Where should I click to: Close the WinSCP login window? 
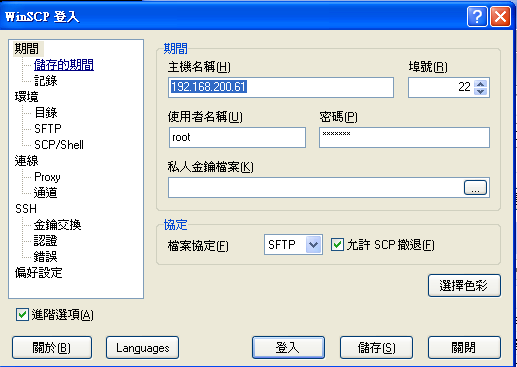click(x=500, y=16)
